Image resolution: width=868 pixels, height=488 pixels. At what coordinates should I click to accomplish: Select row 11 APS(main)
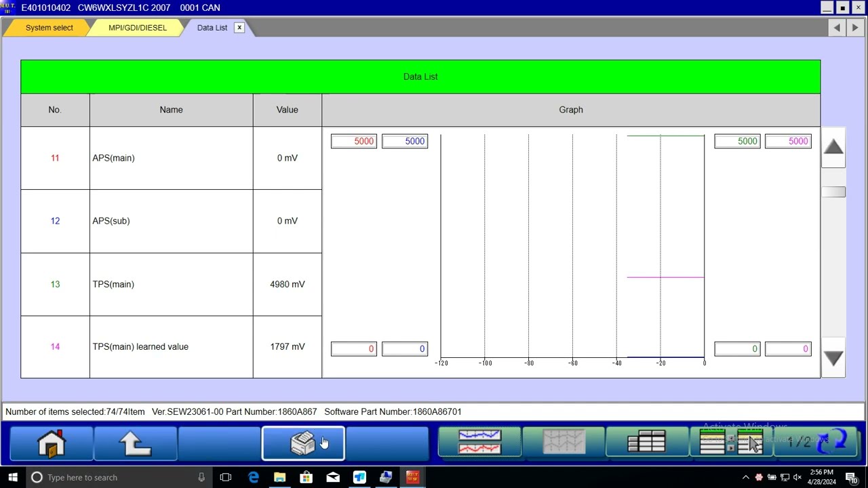point(172,158)
